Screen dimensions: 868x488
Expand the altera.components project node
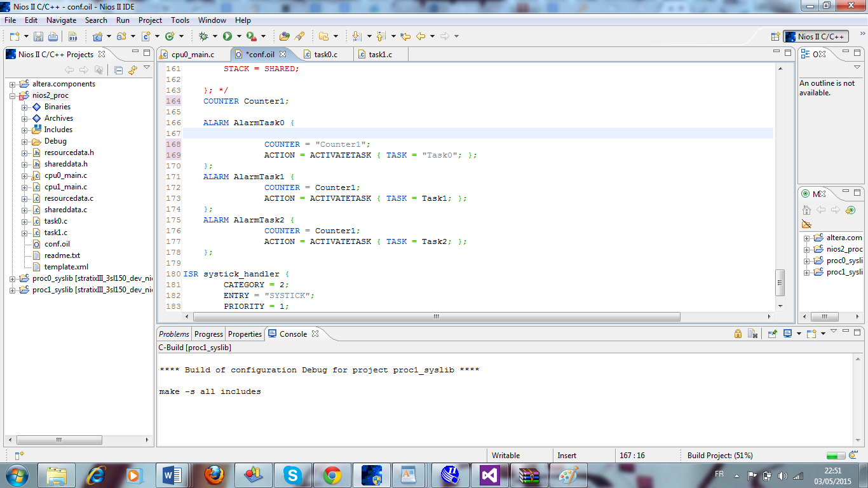pos(12,84)
